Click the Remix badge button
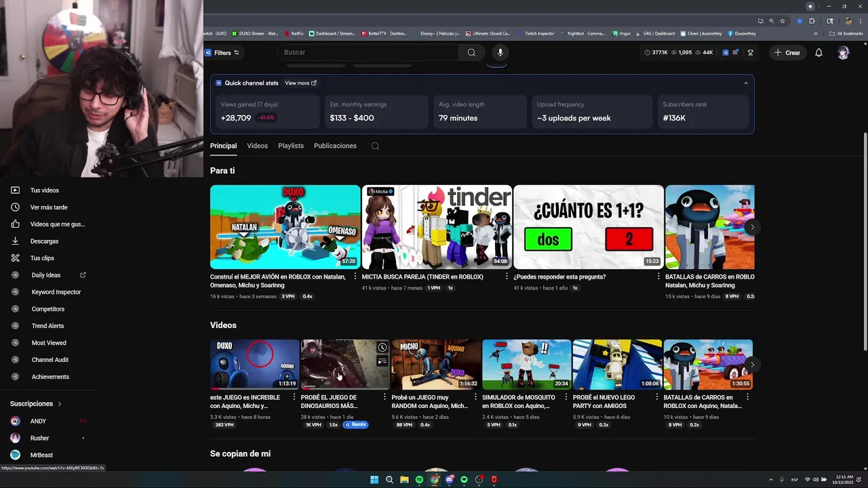 click(356, 425)
